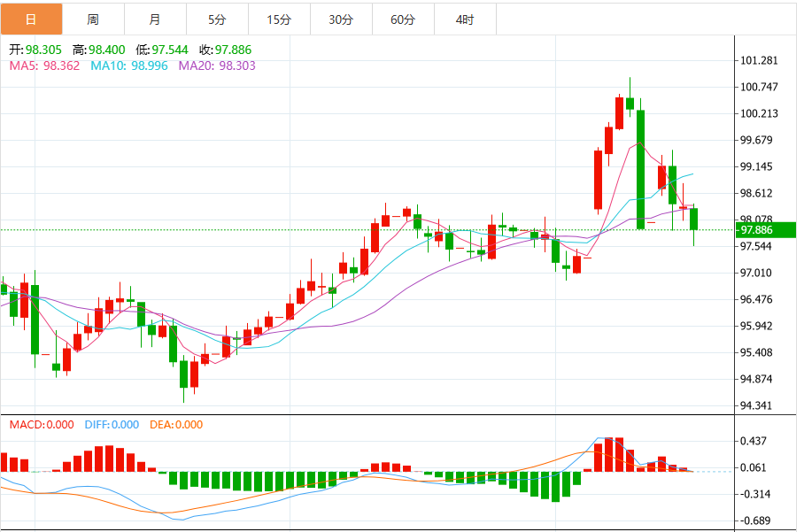Click the MA5 indicator value label

tap(44, 66)
